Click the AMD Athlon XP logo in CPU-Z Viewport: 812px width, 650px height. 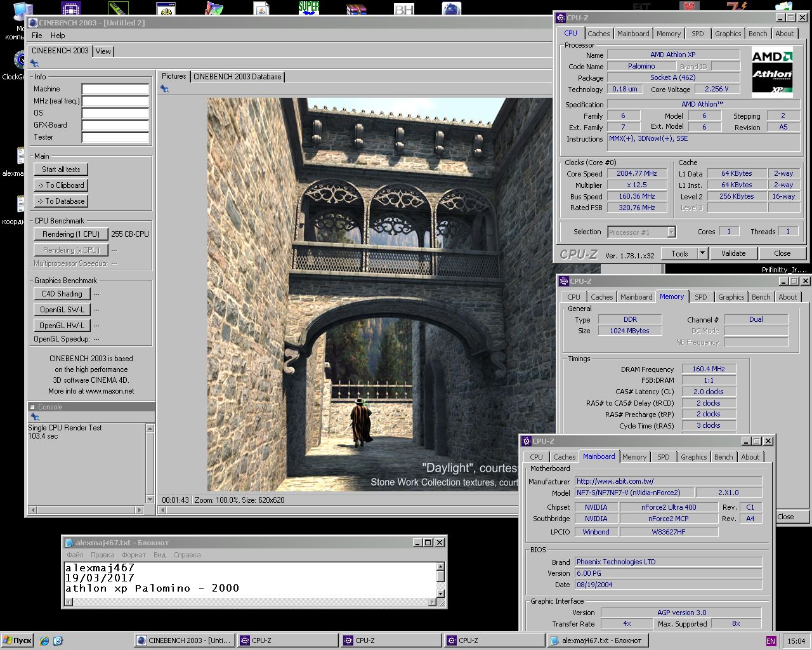pos(772,72)
